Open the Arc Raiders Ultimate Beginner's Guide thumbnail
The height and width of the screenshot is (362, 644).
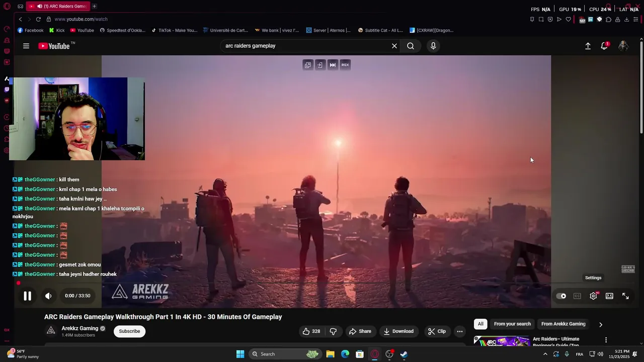point(502,341)
